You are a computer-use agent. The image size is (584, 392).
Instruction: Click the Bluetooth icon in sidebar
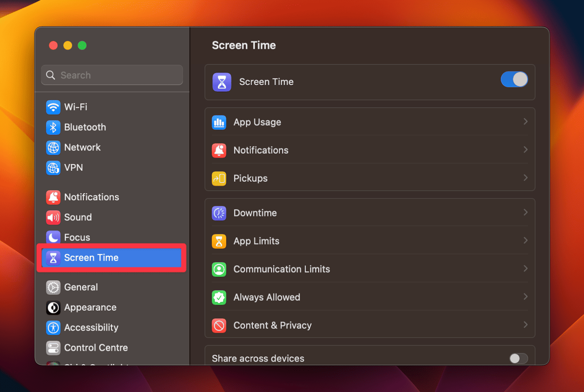(53, 127)
